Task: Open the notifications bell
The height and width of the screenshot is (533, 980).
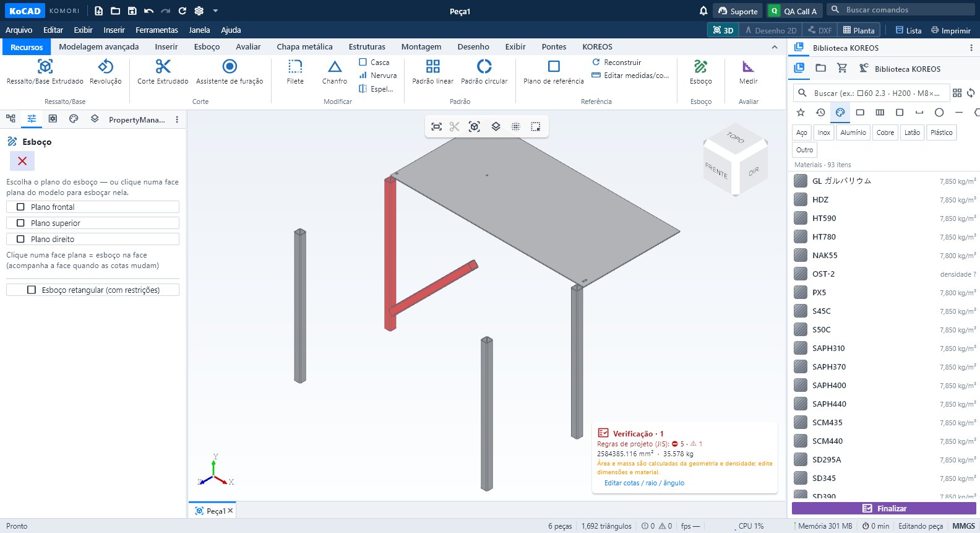Action: [703, 11]
